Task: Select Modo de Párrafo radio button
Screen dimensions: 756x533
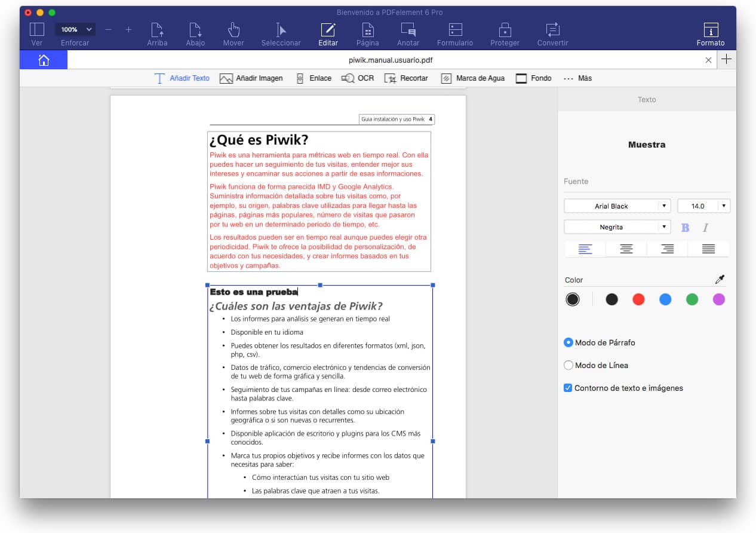Action: 568,342
